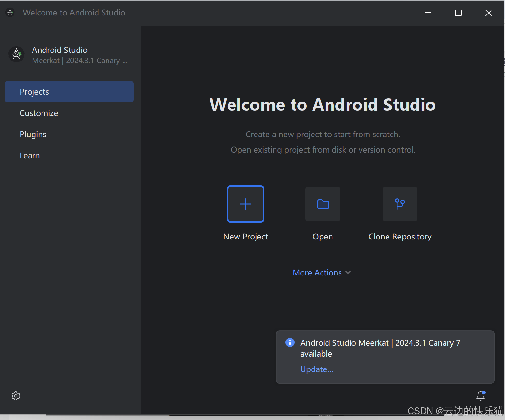Click the New Project plus icon
Screen dimensions: 505x420
(246, 204)
